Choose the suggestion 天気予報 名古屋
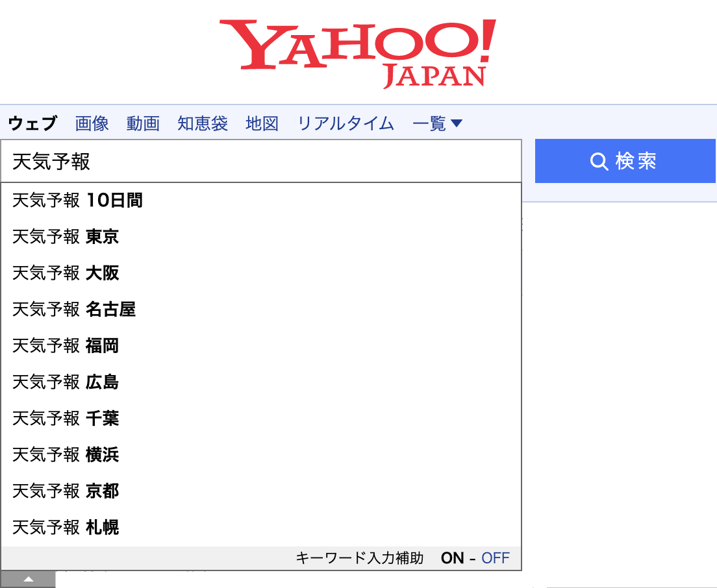Image resolution: width=717 pixels, height=588 pixels. coord(261,310)
